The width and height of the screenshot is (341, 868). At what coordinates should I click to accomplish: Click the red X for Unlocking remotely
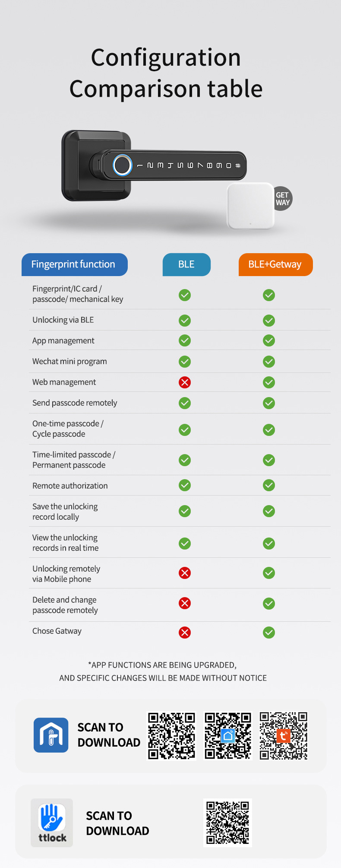click(x=185, y=573)
